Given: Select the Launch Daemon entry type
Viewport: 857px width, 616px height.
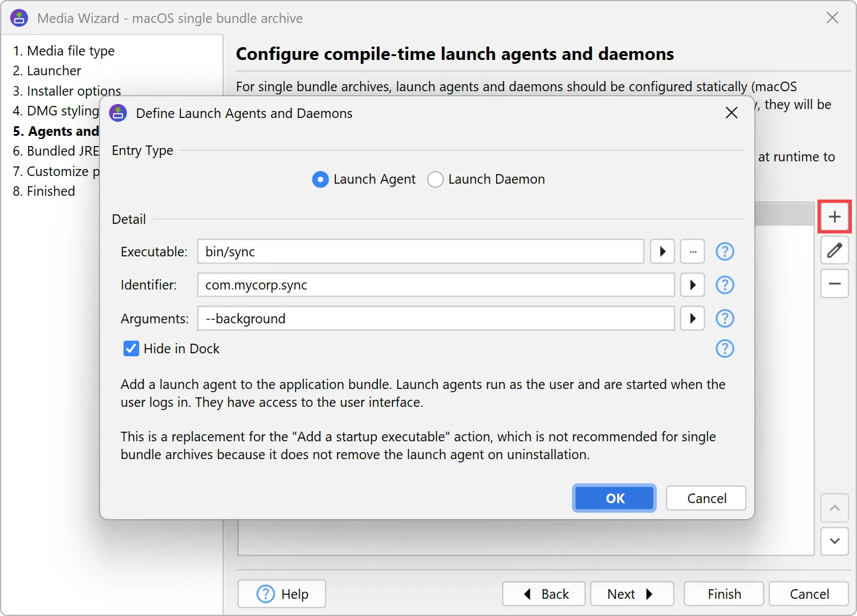Looking at the screenshot, I should click(435, 179).
